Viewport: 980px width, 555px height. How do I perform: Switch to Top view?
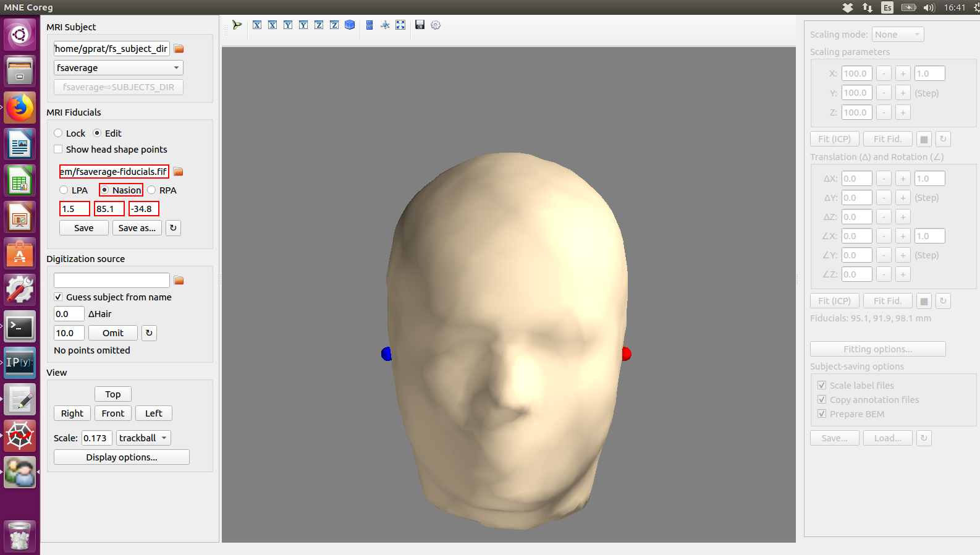coord(113,394)
